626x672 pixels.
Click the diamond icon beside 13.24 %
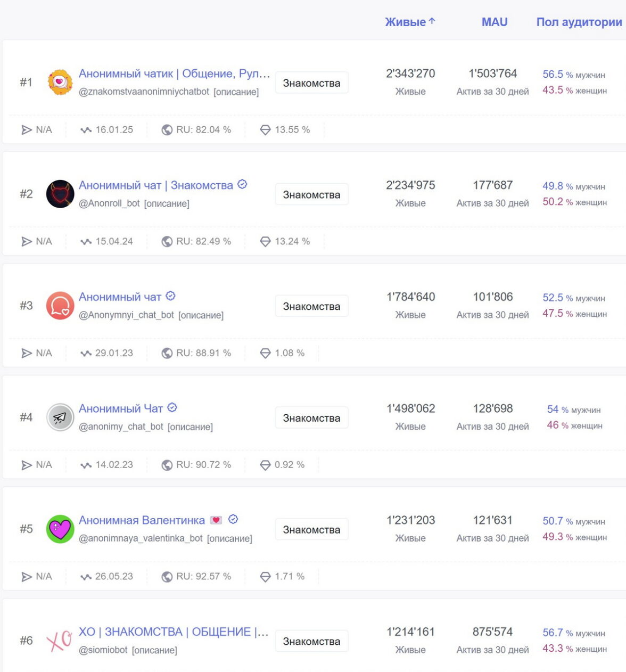tap(265, 242)
